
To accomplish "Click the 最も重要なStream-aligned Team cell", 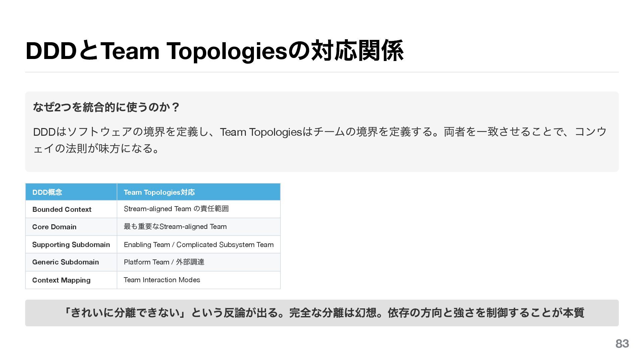I will [175, 227].
